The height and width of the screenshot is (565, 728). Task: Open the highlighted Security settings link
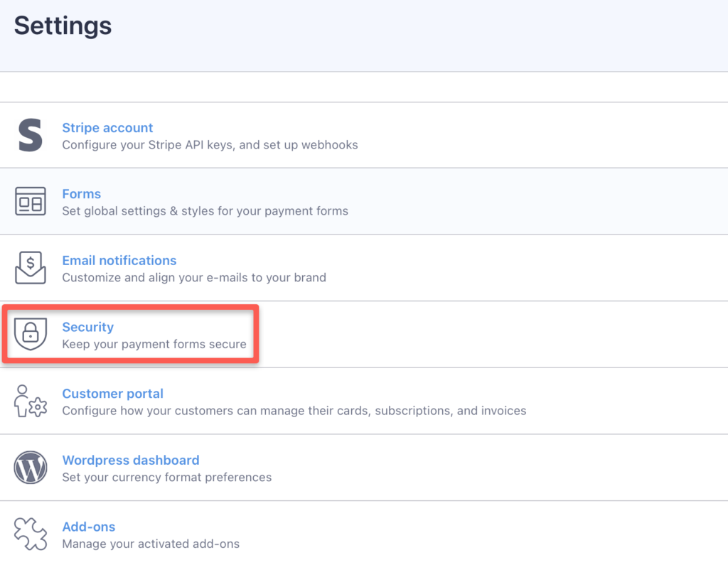(x=87, y=327)
